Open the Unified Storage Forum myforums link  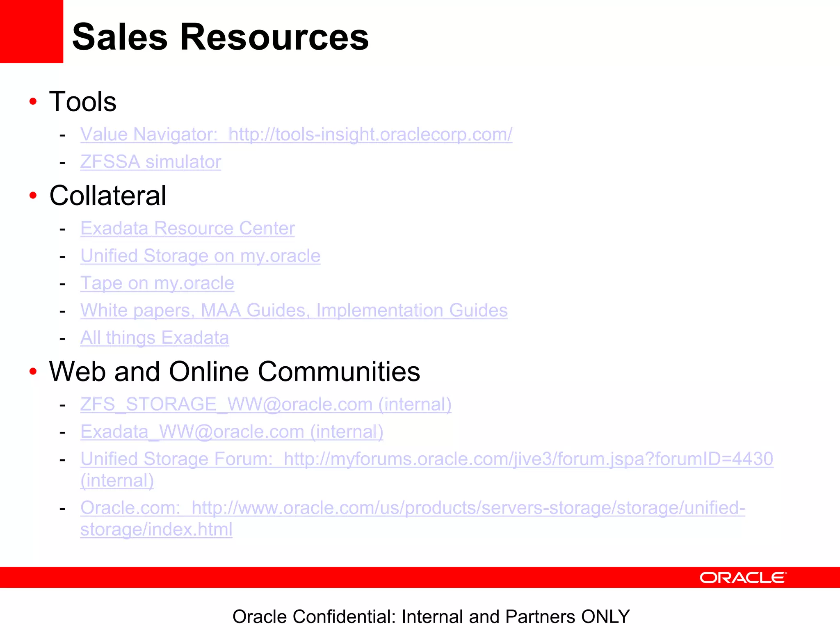click(427, 470)
